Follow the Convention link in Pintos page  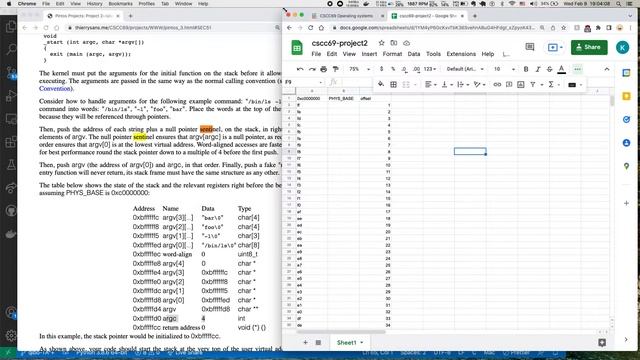click(55, 88)
